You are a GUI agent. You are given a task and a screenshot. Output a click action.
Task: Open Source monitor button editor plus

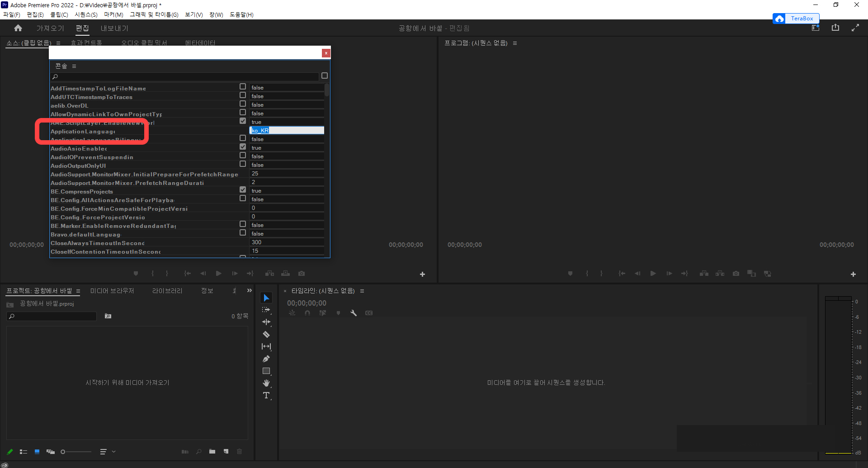[x=422, y=274]
